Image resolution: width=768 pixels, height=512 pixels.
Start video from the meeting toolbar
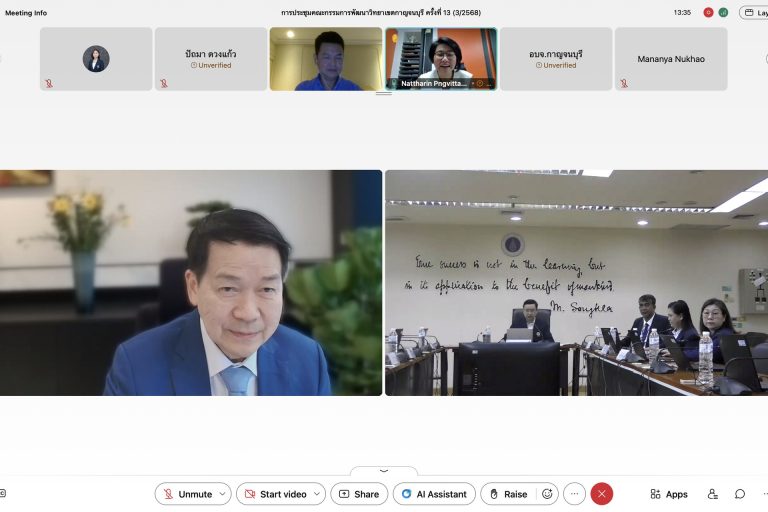(275, 494)
